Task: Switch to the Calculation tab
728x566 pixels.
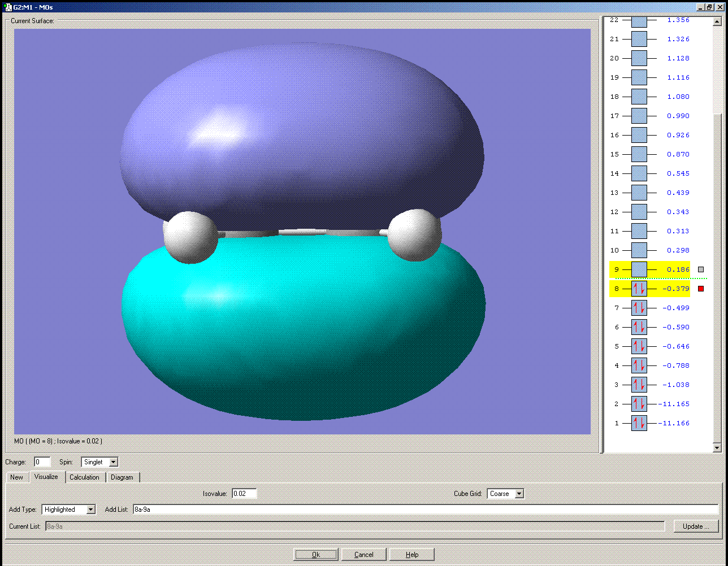Action: pyautogui.click(x=84, y=477)
